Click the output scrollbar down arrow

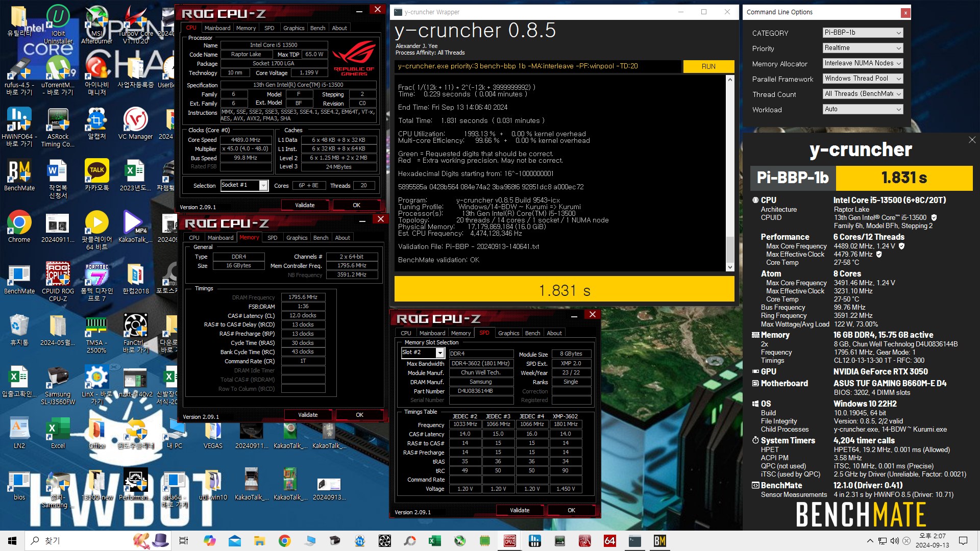point(730,267)
